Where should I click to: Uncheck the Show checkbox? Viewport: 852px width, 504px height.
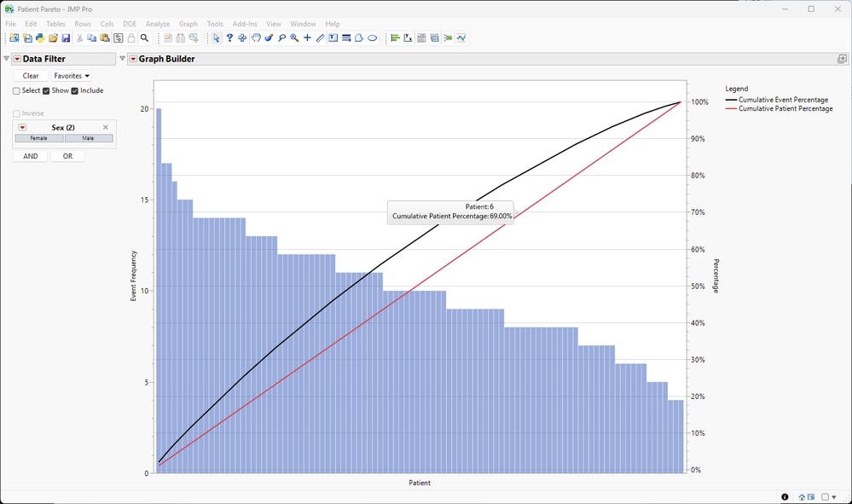[x=48, y=90]
